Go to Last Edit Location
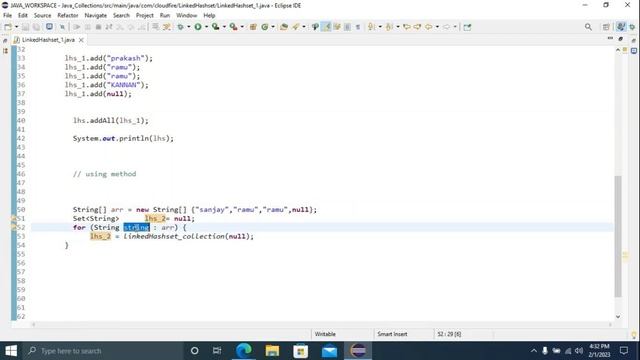This screenshot has width=640, height=360. point(407,27)
